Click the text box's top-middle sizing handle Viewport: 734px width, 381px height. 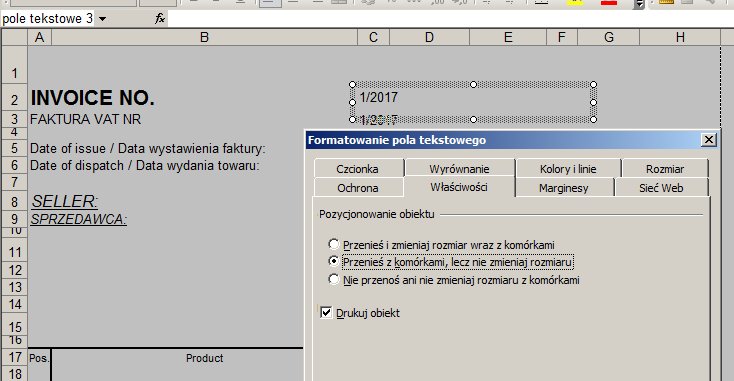[x=473, y=84]
